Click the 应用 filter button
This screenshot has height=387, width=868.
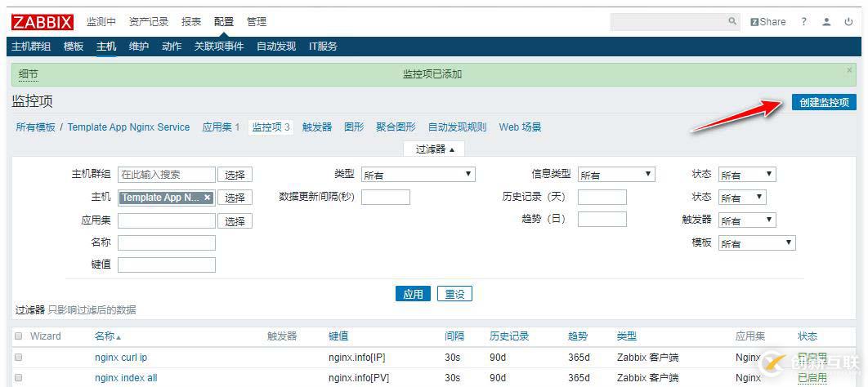click(x=413, y=294)
